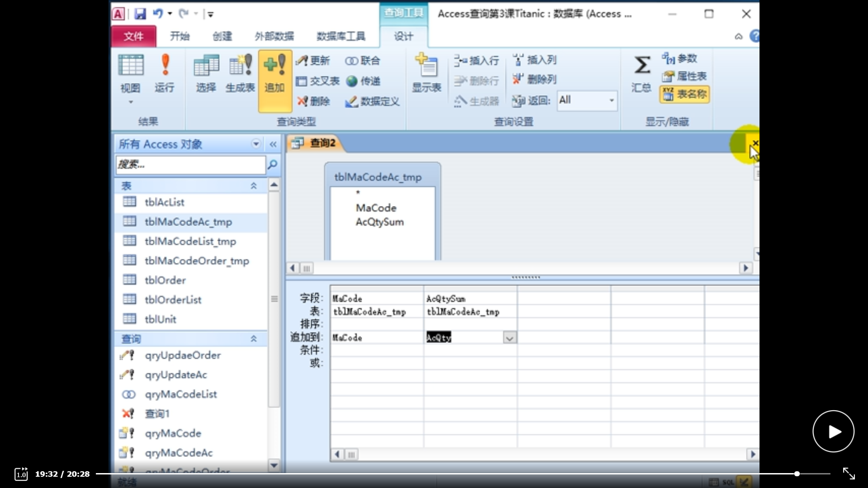Viewport: 868px width, 488px height.
Task: Select table tblMaCodeAc_tmp in navigation pane
Action: (x=192, y=222)
